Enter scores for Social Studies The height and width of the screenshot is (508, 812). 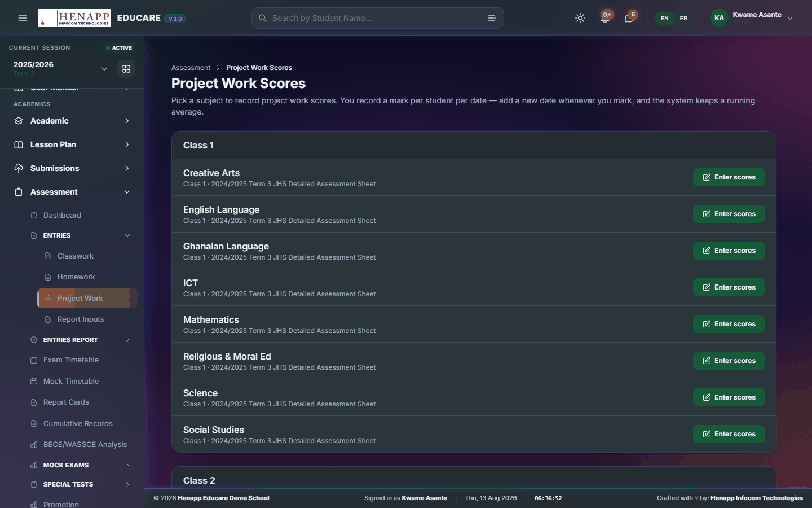[729, 434]
